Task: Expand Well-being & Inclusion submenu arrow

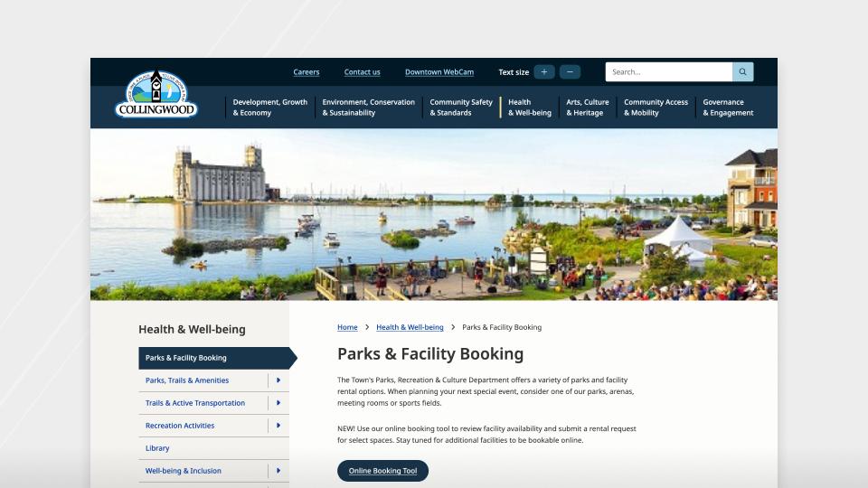Action: [x=278, y=471]
